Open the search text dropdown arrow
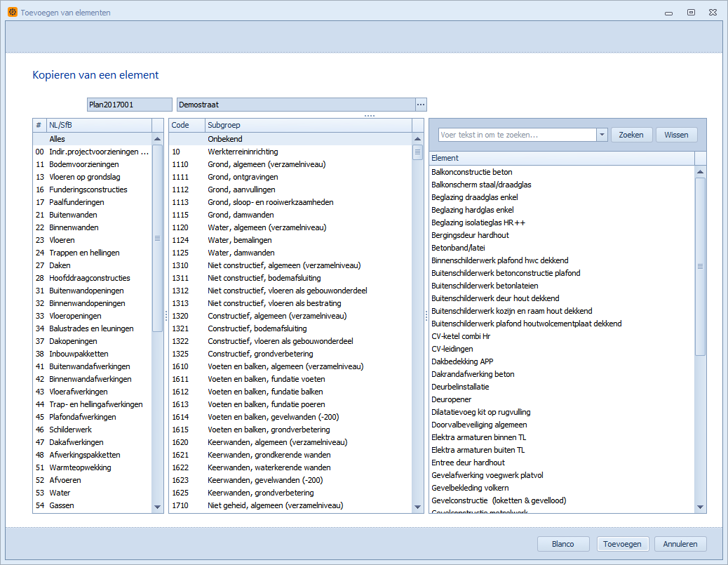 click(602, 135)
